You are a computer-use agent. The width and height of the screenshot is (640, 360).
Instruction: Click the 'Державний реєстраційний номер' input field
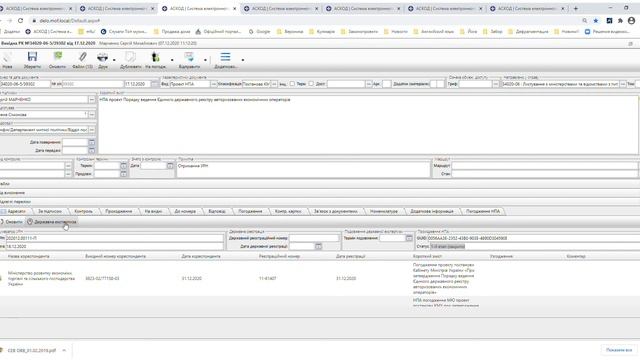point(314,238)
